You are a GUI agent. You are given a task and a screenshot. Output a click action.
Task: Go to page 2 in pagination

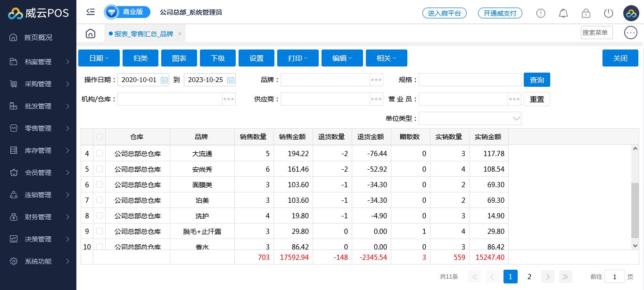pos(529,277)
